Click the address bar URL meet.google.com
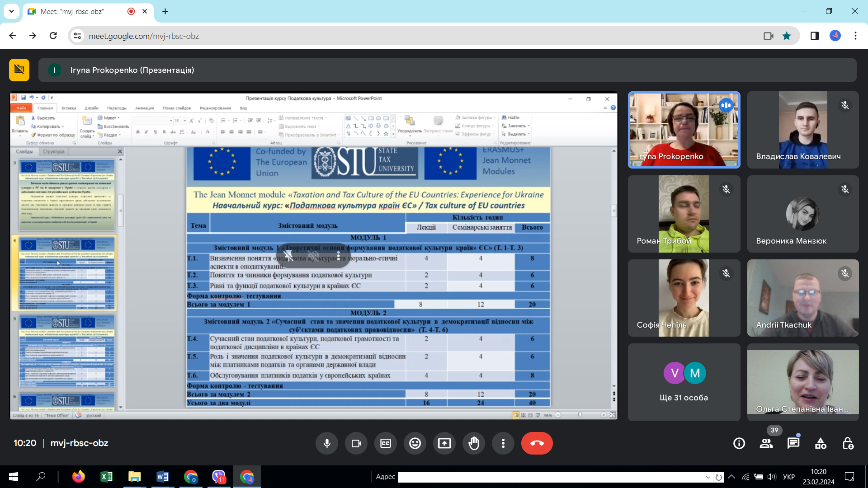Screen dimensions: 868x488 pyautogui.click(x=144, y=36)
